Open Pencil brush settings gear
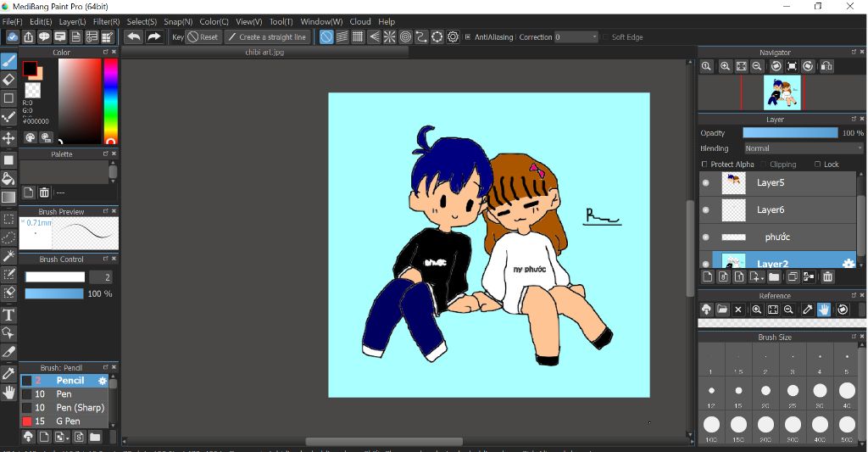The width and height of the screenshot is (868, 452). [103, 381]
